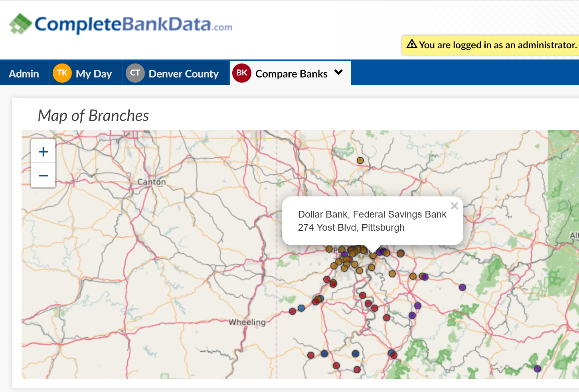Click the zoom out minus control on the map

coord(43,176)
